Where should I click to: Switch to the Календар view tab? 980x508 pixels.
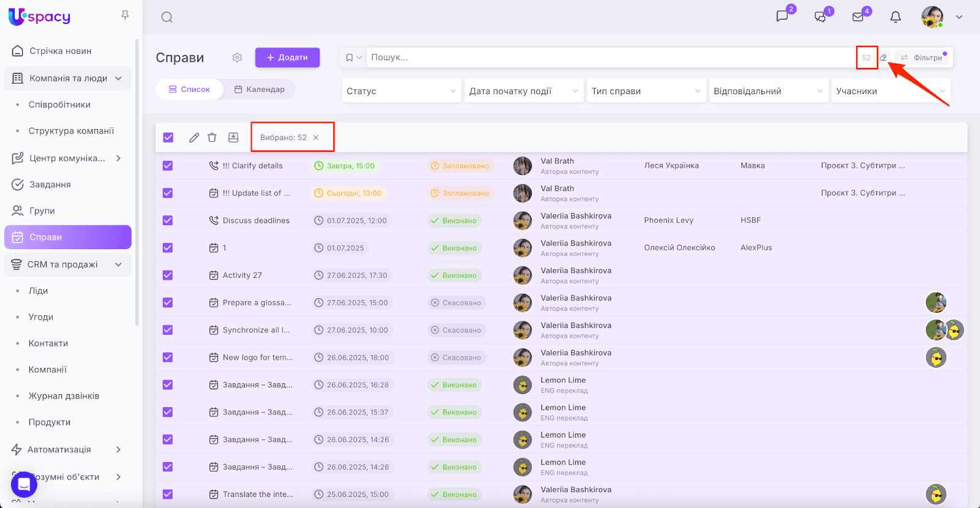[x=259, y=89]
